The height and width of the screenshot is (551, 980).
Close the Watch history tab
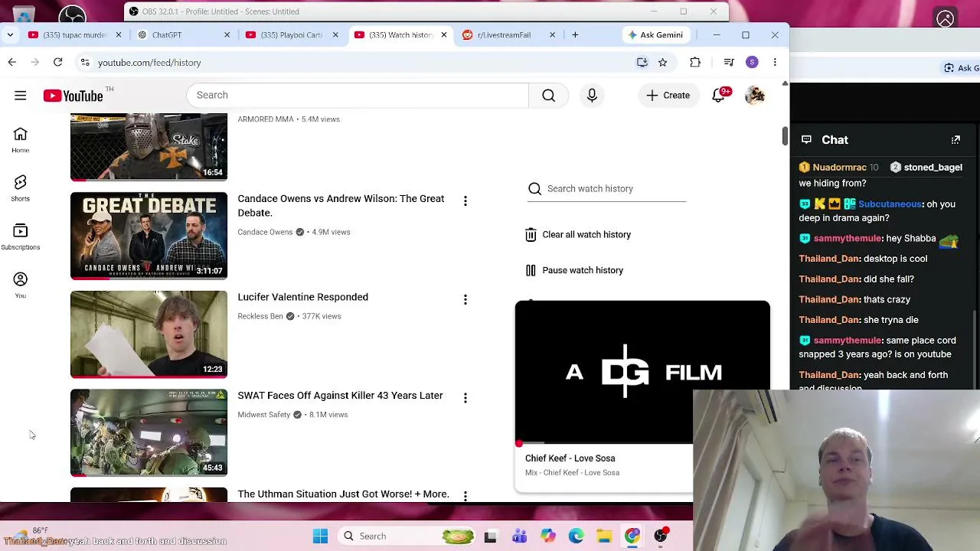coord(443,35)
